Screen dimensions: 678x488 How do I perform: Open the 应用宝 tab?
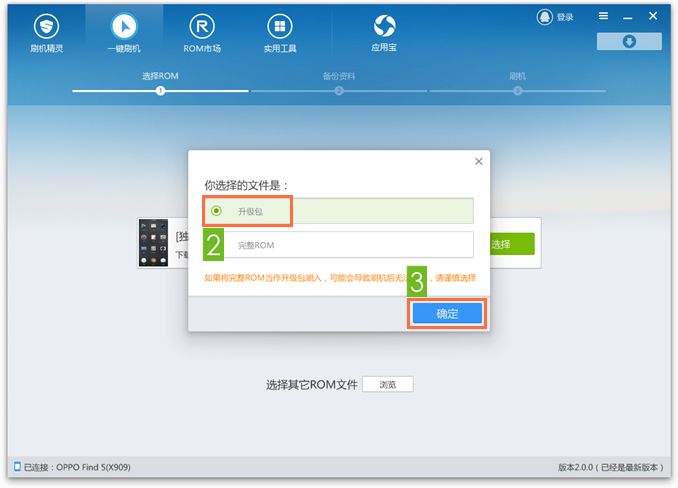(x=384, y=33)
